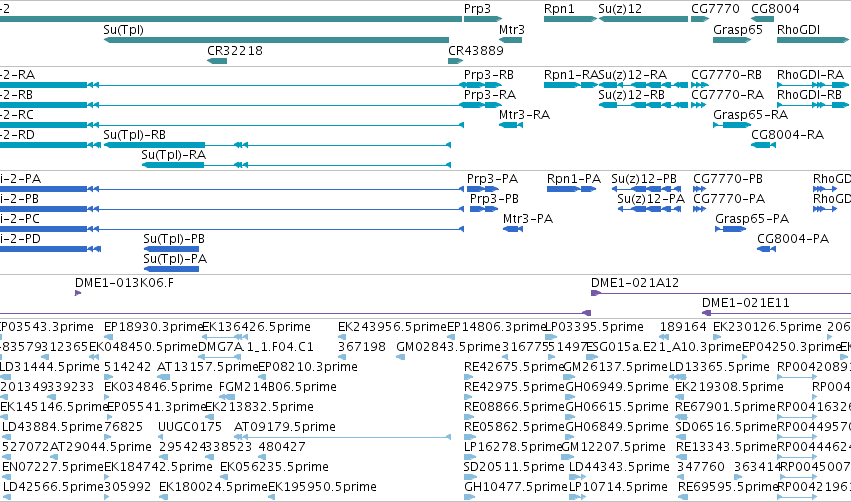Select protein Prp3-PB

(494, 199)
